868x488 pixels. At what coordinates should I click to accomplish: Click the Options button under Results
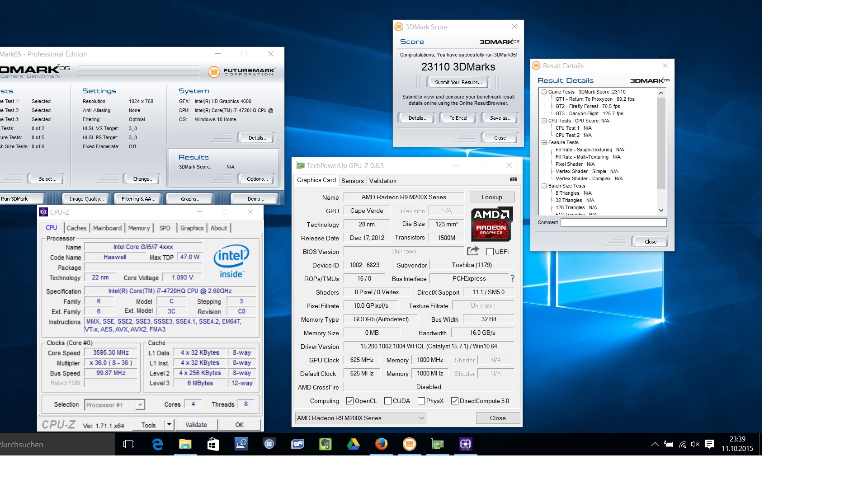pos(257,179)
